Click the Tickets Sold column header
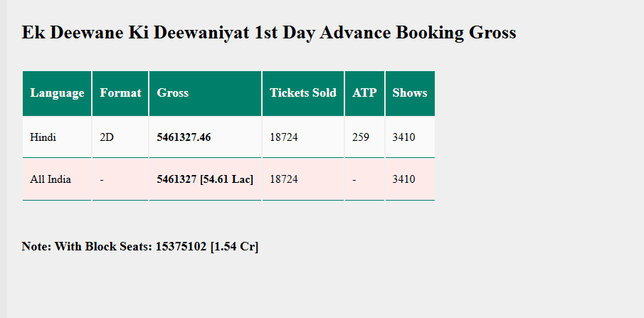644x318 pixels. pyautogui.click(x=303, y=93)
